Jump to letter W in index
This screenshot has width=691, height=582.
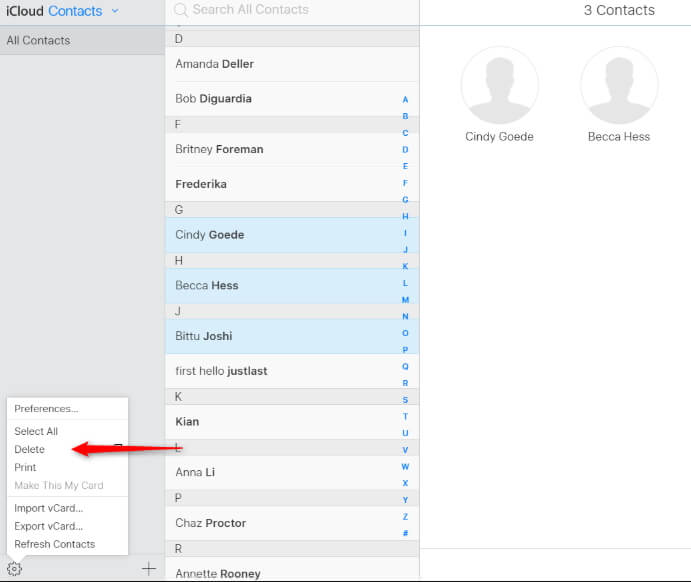(405, 467)
